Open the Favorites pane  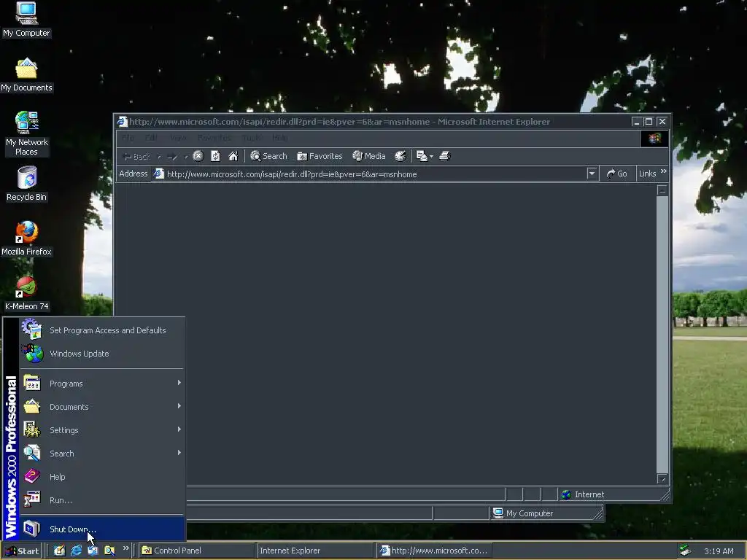click(320, 156)
